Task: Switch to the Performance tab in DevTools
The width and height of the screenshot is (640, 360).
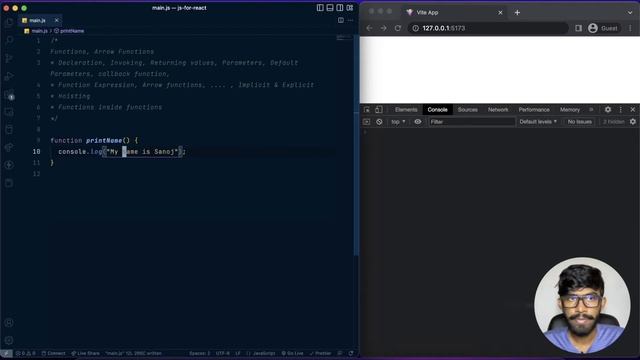Action: (x=534, y=110)
